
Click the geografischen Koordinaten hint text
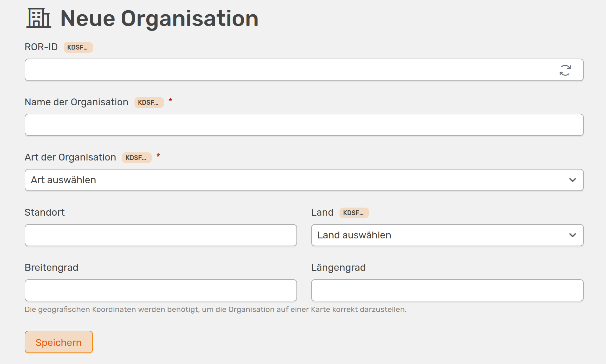pyautogui.click(x=215, y=309)
